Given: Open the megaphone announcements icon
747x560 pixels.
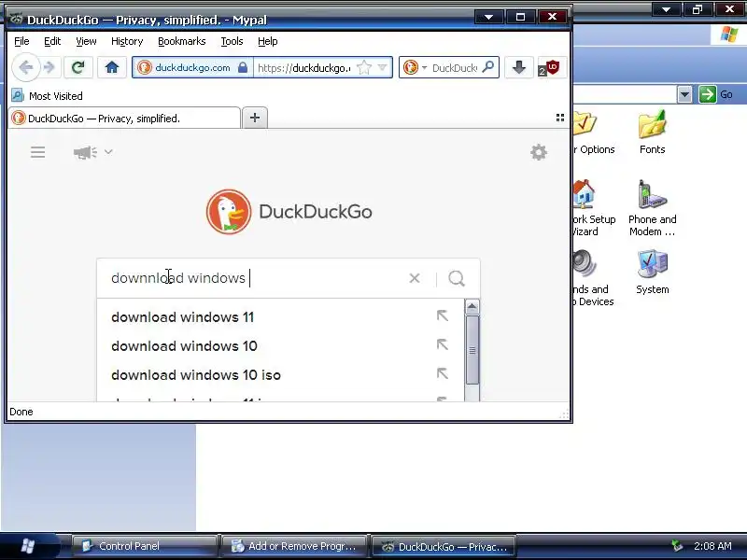Looking at the screenshot, I should pyautogui.click(x=85, y=152).
